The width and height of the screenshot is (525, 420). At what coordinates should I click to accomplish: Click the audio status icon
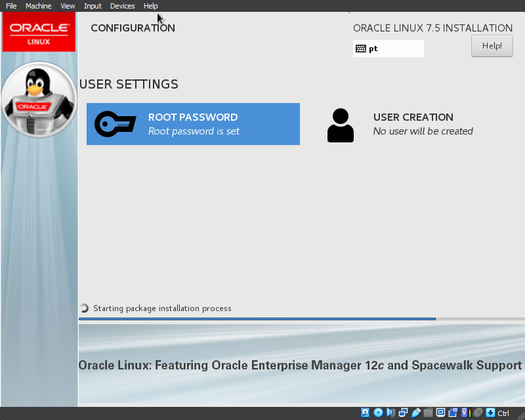[x=390, y=413]
